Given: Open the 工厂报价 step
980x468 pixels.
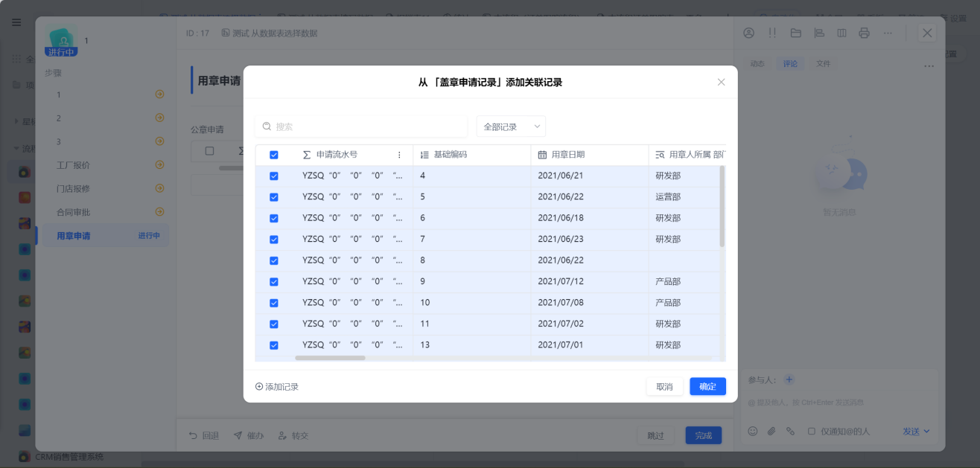Looking at the screenshot, I should [106, 165].
